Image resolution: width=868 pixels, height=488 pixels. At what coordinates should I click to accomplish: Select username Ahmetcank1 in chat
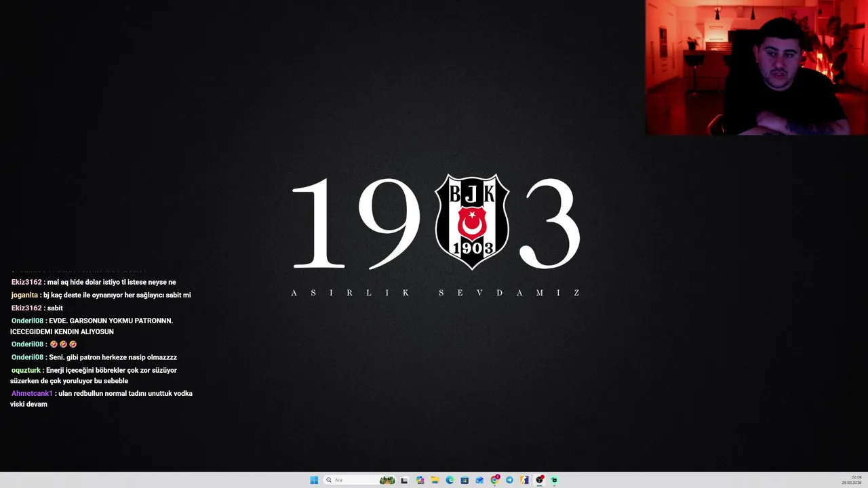(x=32, y=393)
